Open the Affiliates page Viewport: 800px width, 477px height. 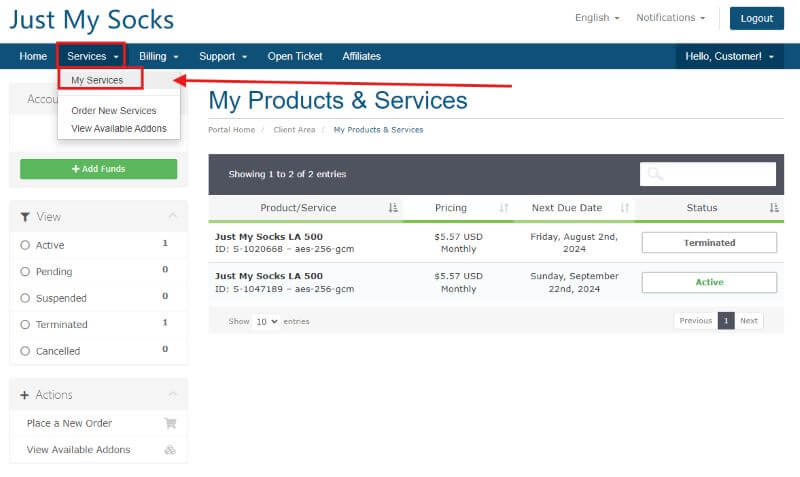click(x=362, y=56)
